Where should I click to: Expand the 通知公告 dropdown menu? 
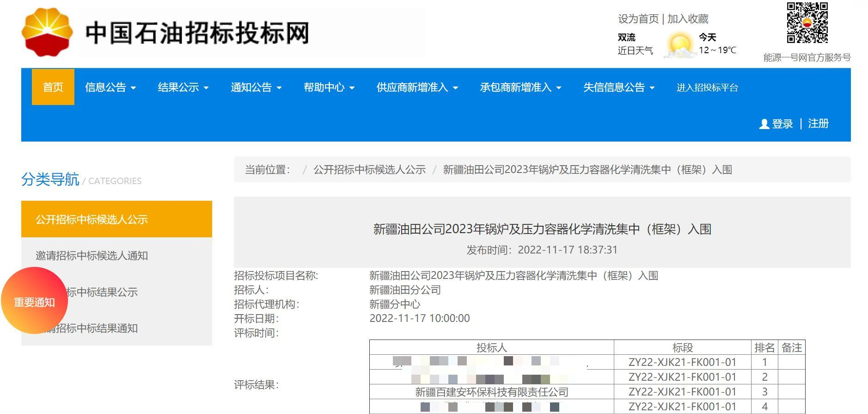pyautogui.click(x=256, y=87)
